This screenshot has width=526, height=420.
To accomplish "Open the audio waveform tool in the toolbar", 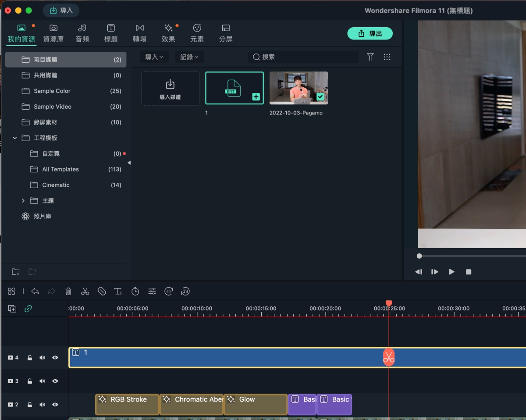I will tap(169, 291).
